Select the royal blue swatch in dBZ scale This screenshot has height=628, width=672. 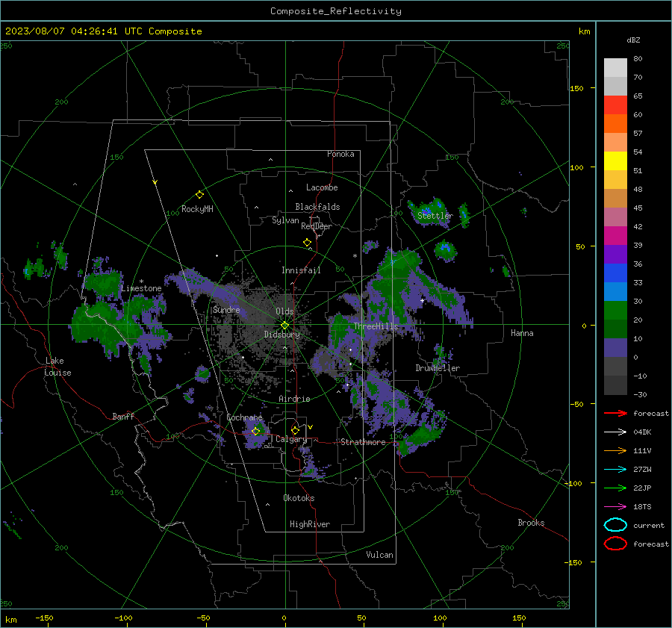tap(615, 273)
